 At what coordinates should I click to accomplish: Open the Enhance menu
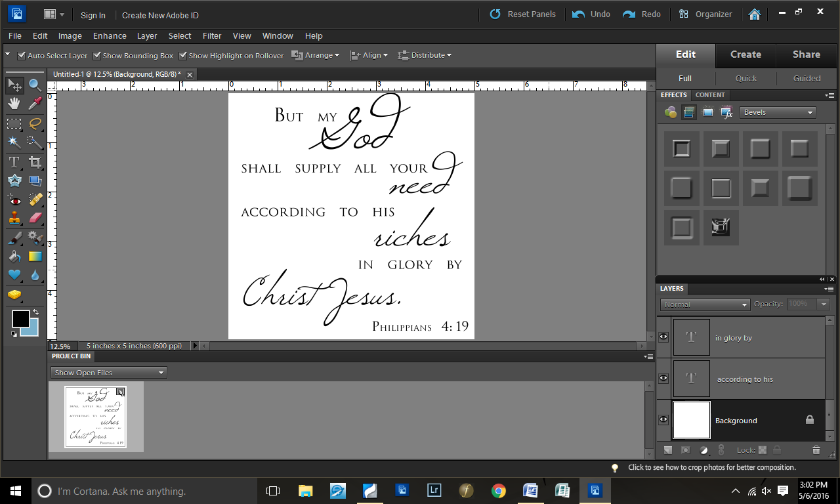tap(110, 36)
